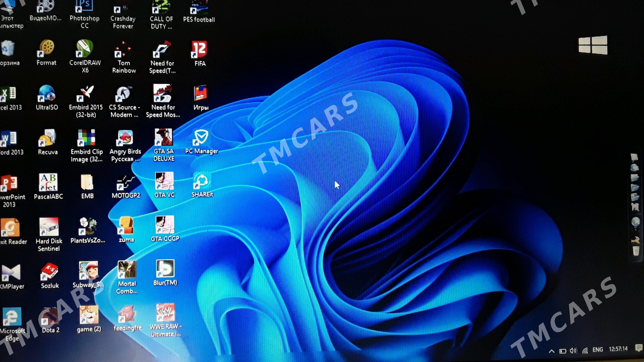
Task: Click the Windows logo gadget
Action: (593, 45)
